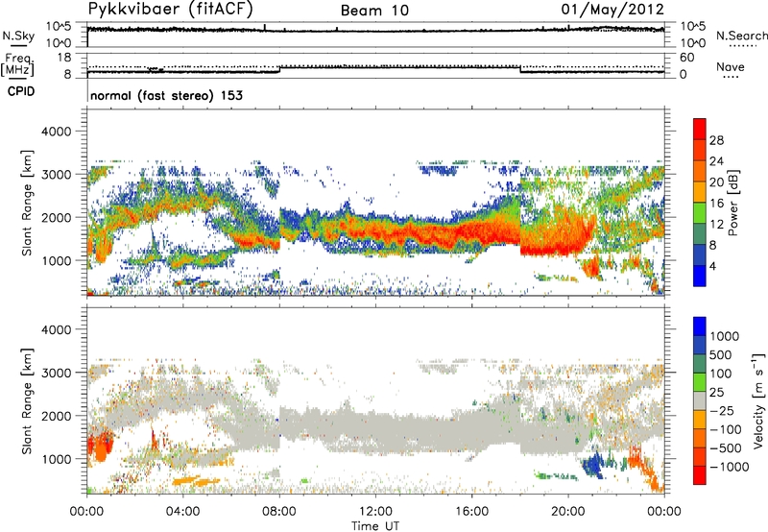The width and height of the screenshot is (768, 532).
Task: Click the 'CPID' label
Action: click(21, 91)
